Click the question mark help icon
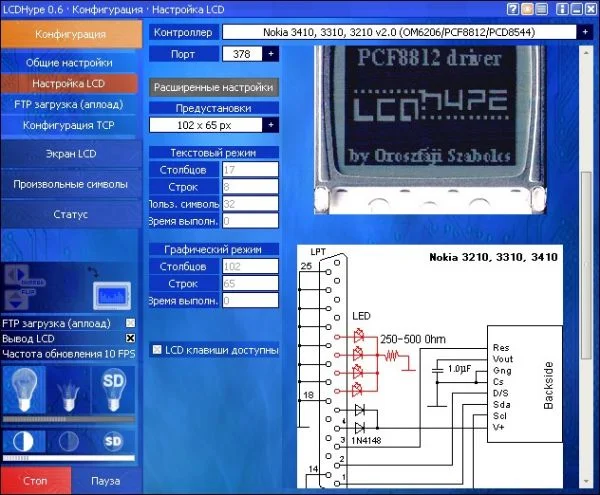 (x=513, y=9)
